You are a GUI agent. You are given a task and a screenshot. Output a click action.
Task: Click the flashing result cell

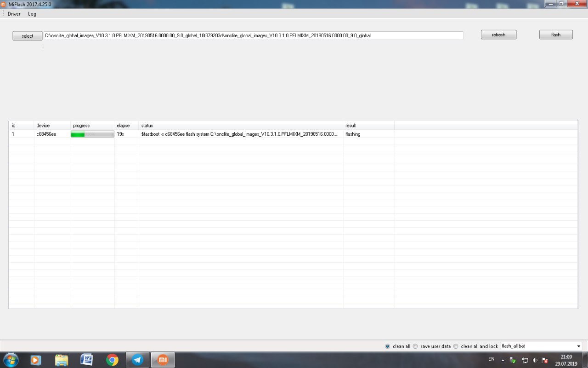pos(368,134)
